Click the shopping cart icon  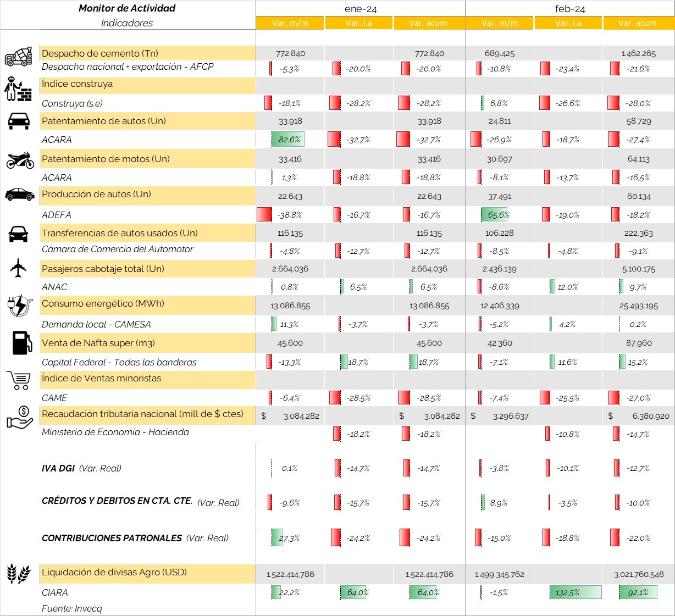click(19, 380)
